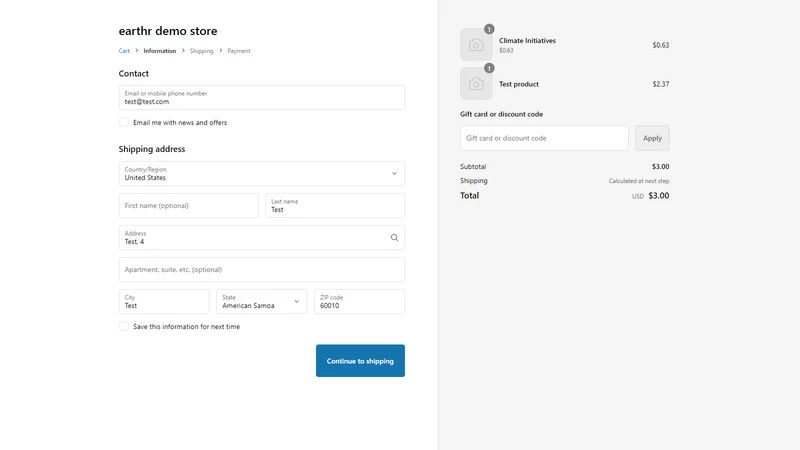Click the $2.37 price of Test product
The width and height of the screenshot is (800, 450).
point(661,84)
